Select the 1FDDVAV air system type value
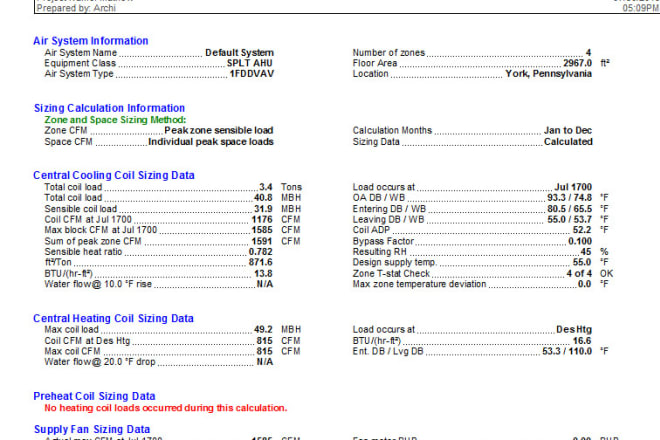 (251, 74)
